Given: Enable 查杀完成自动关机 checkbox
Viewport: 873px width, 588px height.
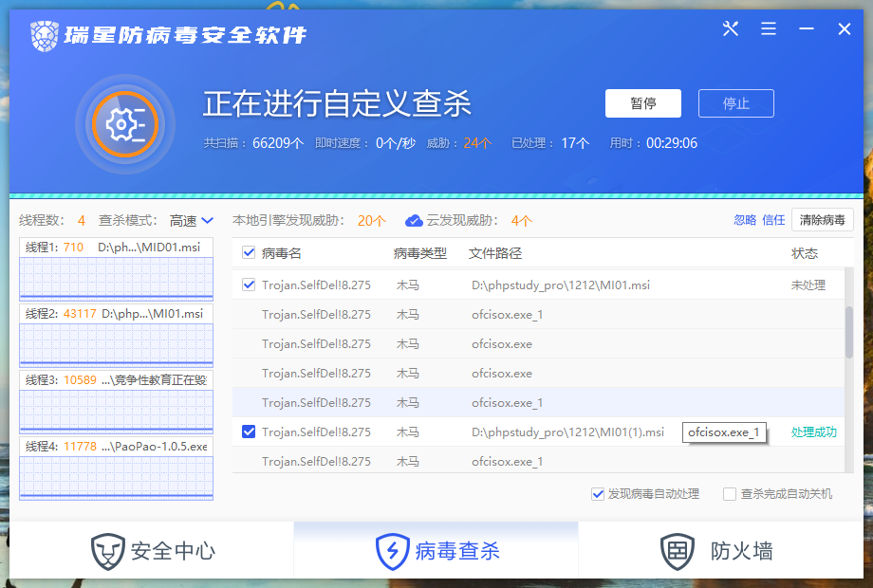Looking at the screenshot, I should (730, 494).
